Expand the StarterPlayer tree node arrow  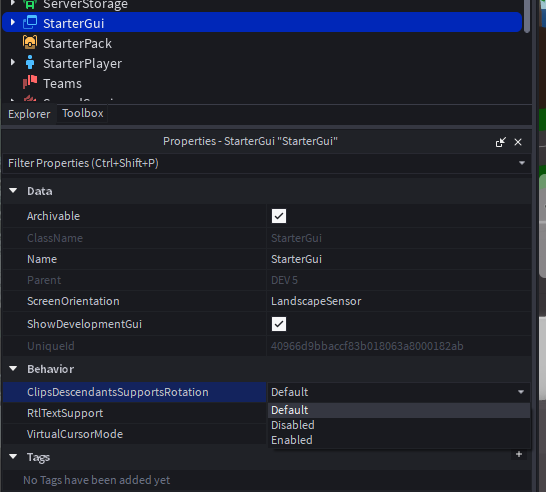[x=13, y=62]
